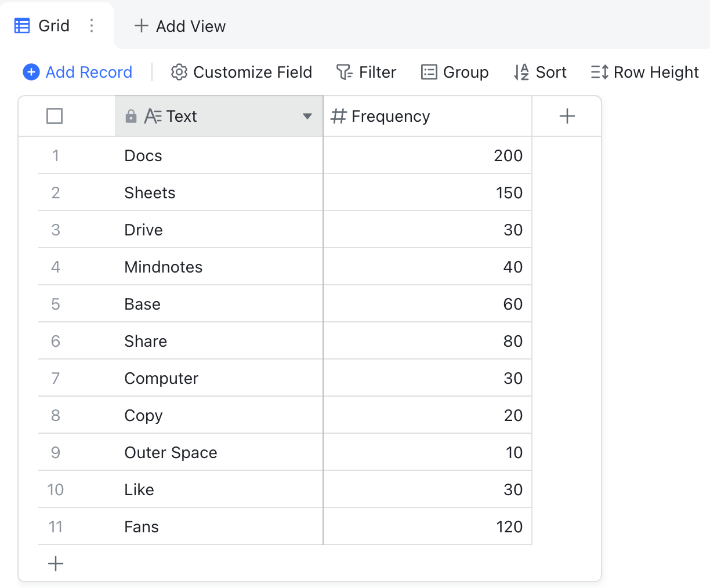Expand options for the Frequency field header
This screenshot has height=588, width=710.
point(519,116)
